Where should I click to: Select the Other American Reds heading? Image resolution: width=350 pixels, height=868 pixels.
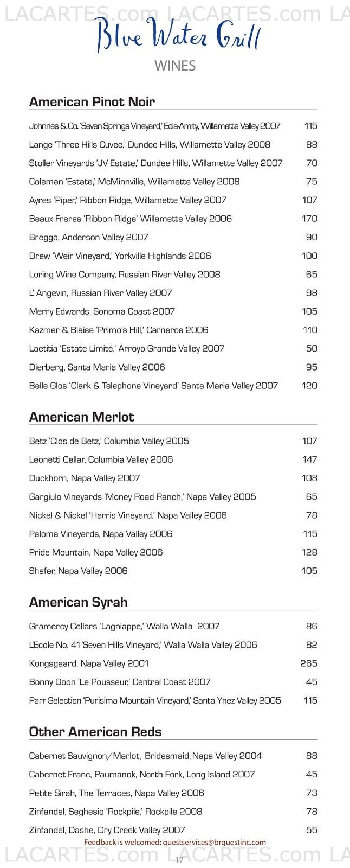95,732
